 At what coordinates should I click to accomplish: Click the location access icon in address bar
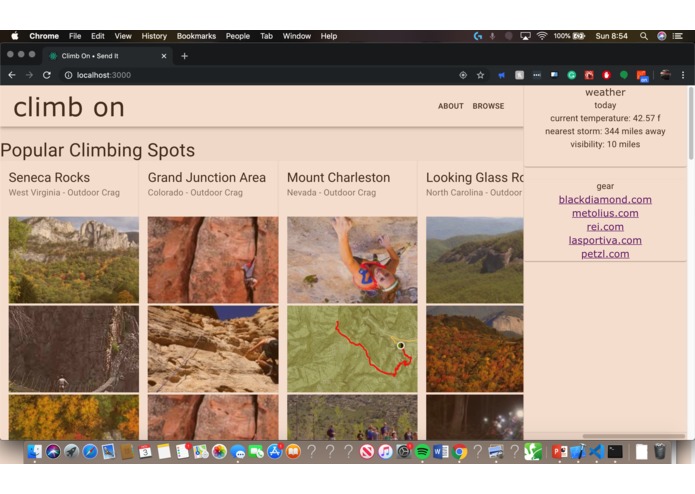tap(463, 75)
